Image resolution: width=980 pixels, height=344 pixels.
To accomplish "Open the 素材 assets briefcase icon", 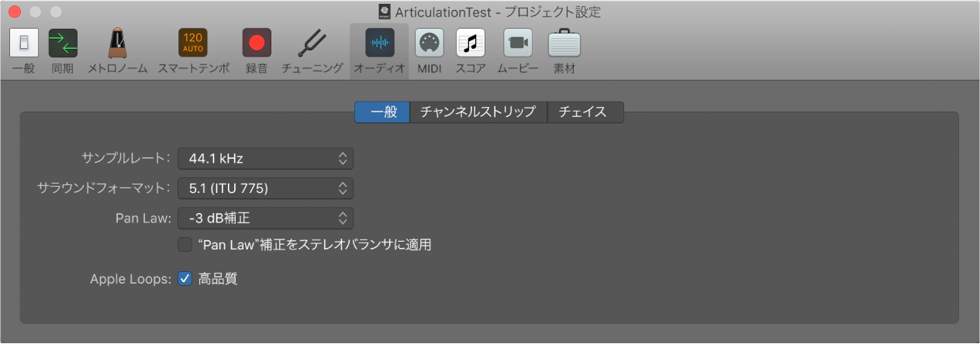I will pyautogui.click(x=564, y=43).
